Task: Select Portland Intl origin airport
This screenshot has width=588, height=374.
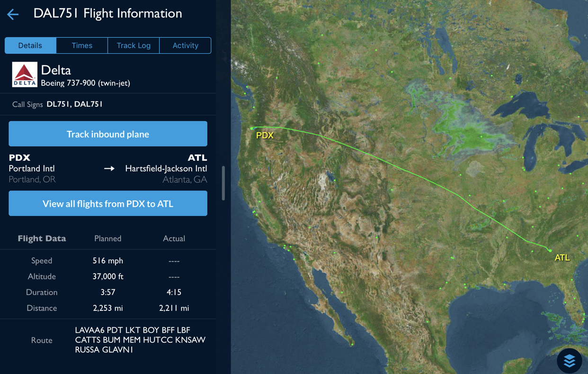Action: (x=32, y=169)
